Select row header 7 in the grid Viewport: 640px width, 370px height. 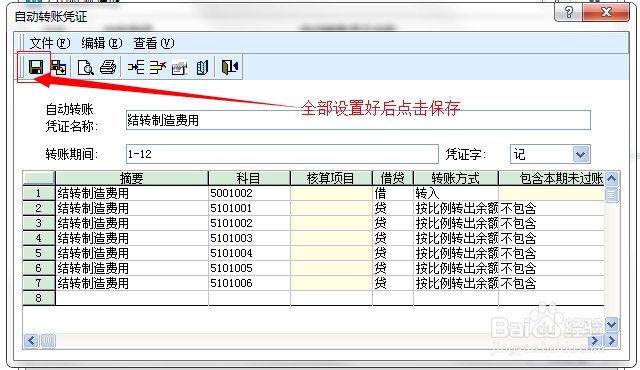[39, 283]
